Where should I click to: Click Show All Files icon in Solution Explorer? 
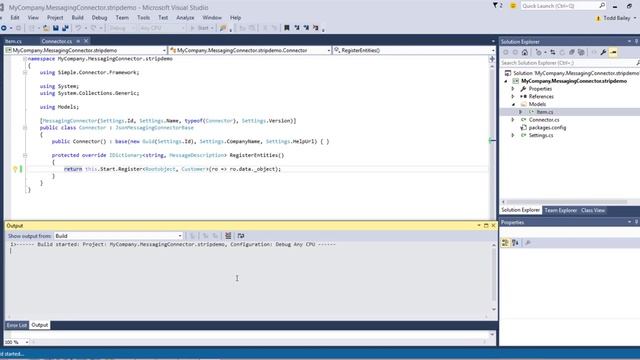coord(581,52)
